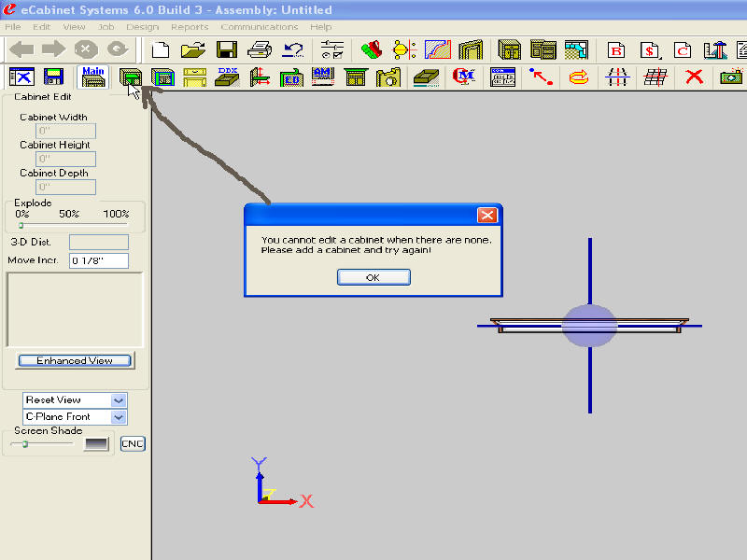Image resolution: width=747 pixels, height=560 pixels.
Task: Expand the Reset View dropdown
Action: tap(119, 400)
